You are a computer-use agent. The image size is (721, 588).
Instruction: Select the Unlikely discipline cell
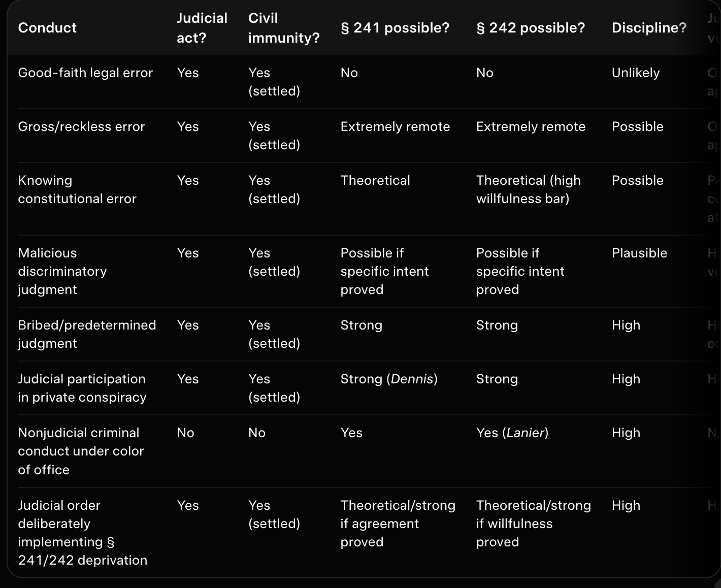tap(636, 73)
